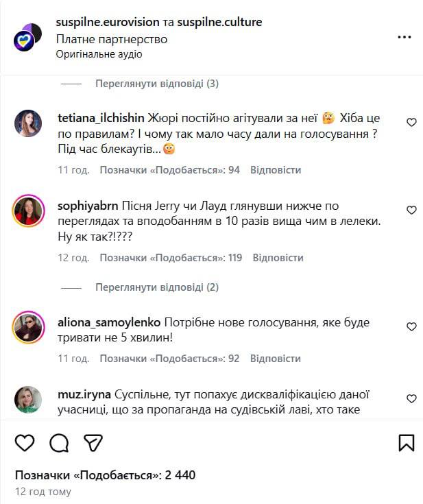Like aliona_samoylenko's comment
423x504 pixels.
[x=411, y=326]
